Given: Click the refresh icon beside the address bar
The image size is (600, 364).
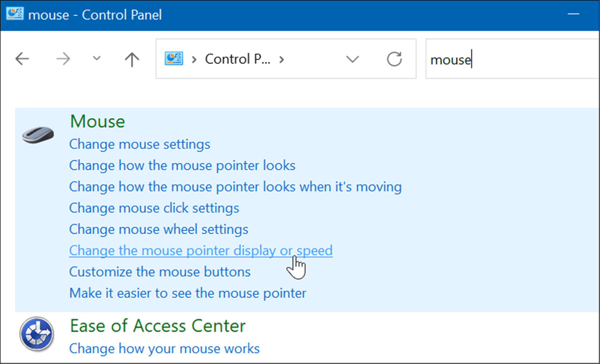Looking at the screenshot, I should pos(395,59).
